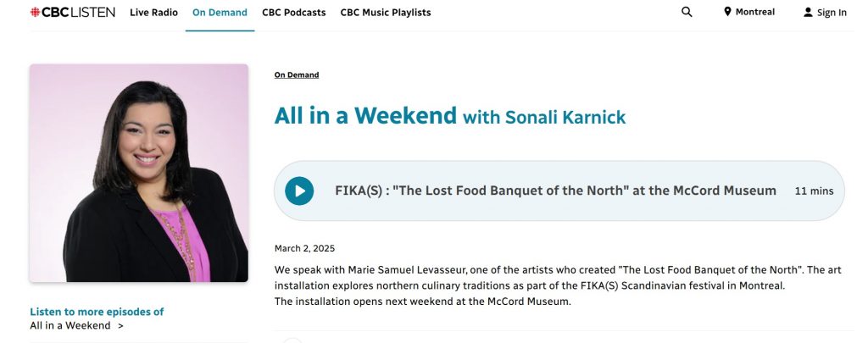Play the FIKA(S) episode
The image size is (868, 343).
click(x=299, y=191)
